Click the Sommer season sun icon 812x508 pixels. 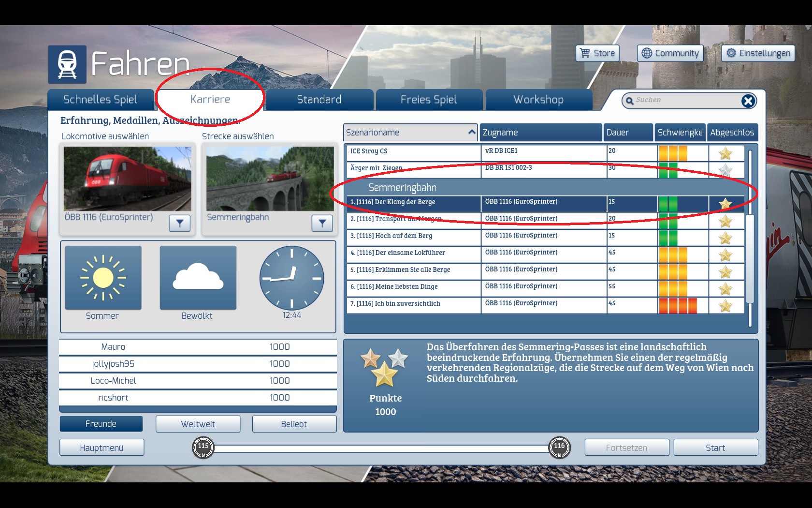[x=103, y=278]
